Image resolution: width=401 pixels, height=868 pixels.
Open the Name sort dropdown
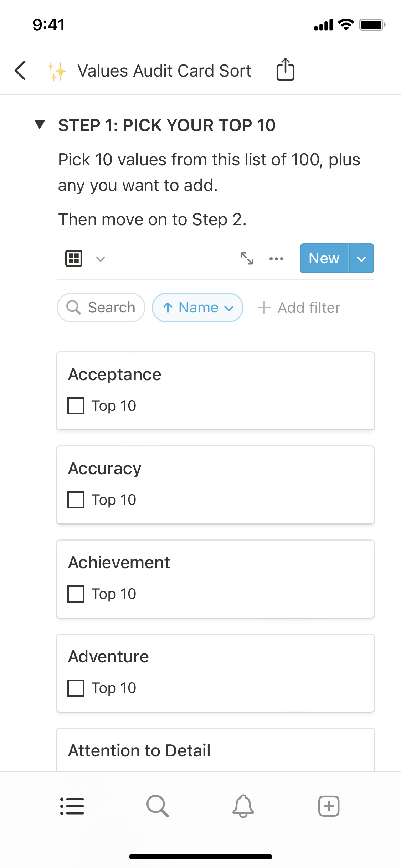(x=198, y=308)
